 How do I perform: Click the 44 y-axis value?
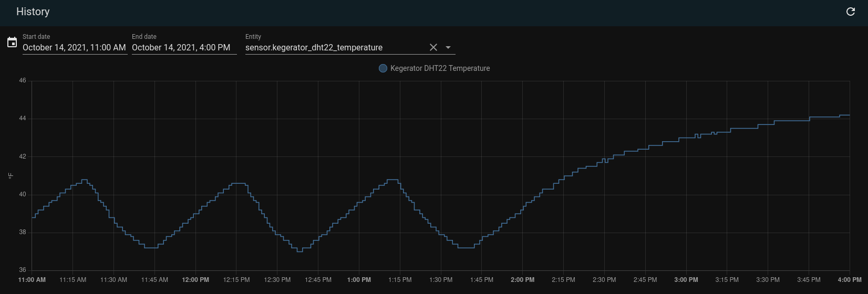pos(23,119)
